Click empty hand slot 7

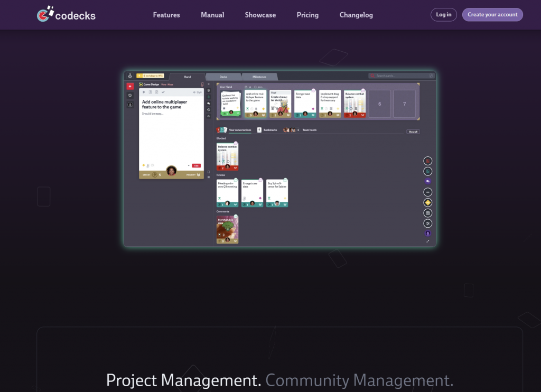pyautogui.click(x=404, y=104)
